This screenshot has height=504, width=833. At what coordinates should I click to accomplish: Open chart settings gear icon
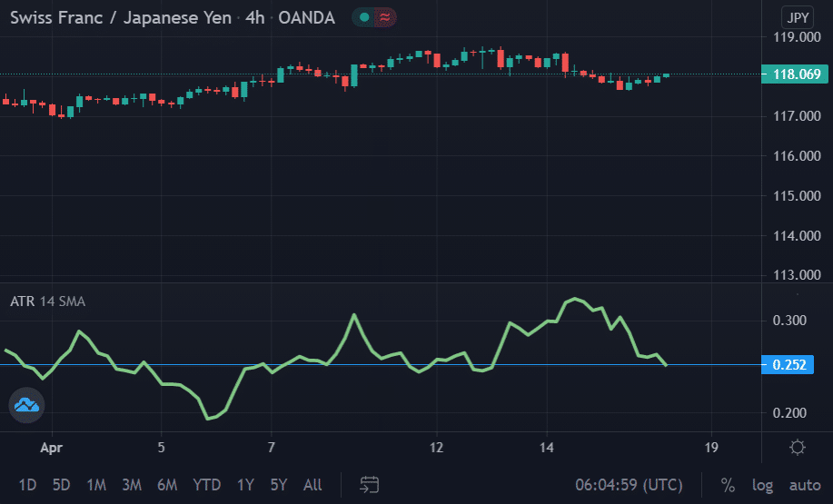(797, 447)
